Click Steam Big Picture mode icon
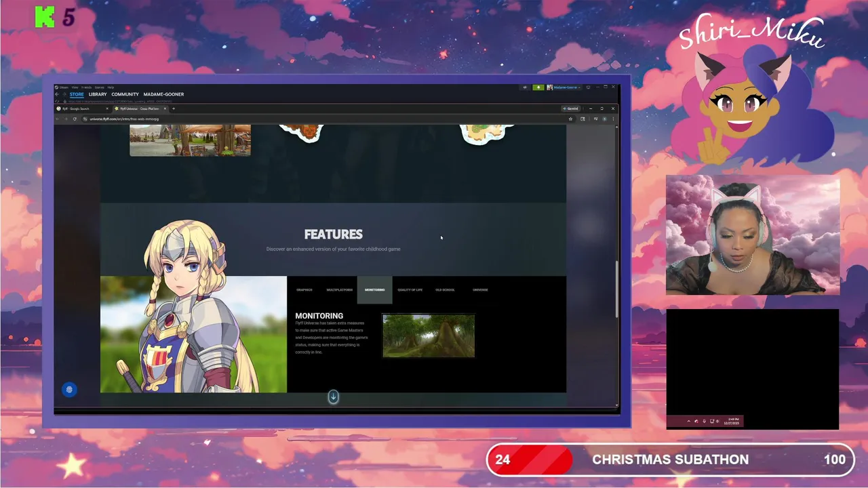Screen dimensions: 868x488 click(588, 87)
